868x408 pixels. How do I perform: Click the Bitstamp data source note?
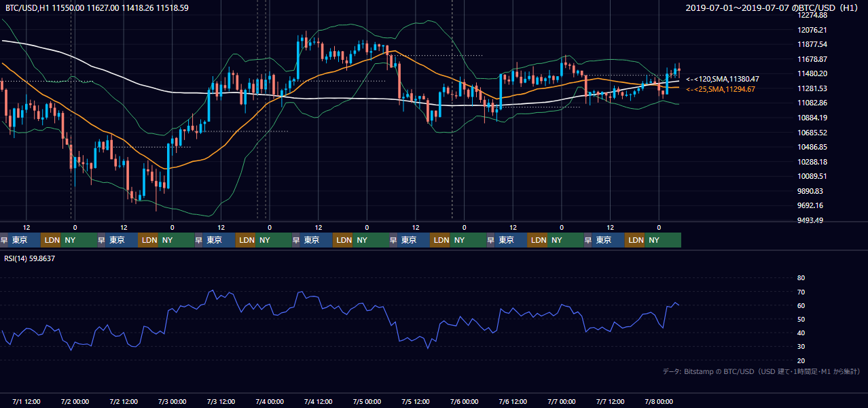[761, 371]
